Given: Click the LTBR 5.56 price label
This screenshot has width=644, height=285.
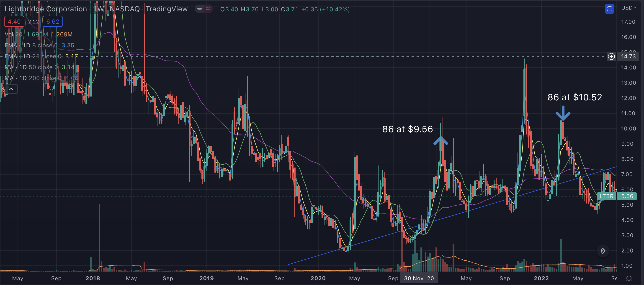Looking at the screenshot, I should coord(616,196).
